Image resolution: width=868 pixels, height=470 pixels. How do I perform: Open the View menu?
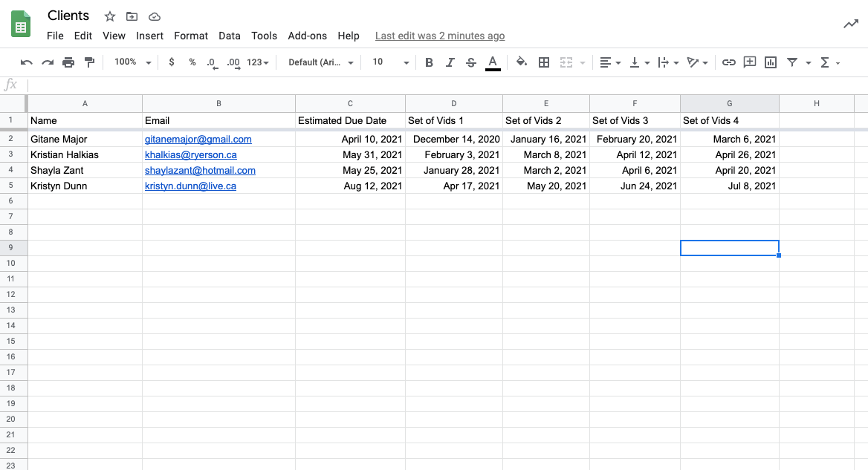tap(114, 36)
